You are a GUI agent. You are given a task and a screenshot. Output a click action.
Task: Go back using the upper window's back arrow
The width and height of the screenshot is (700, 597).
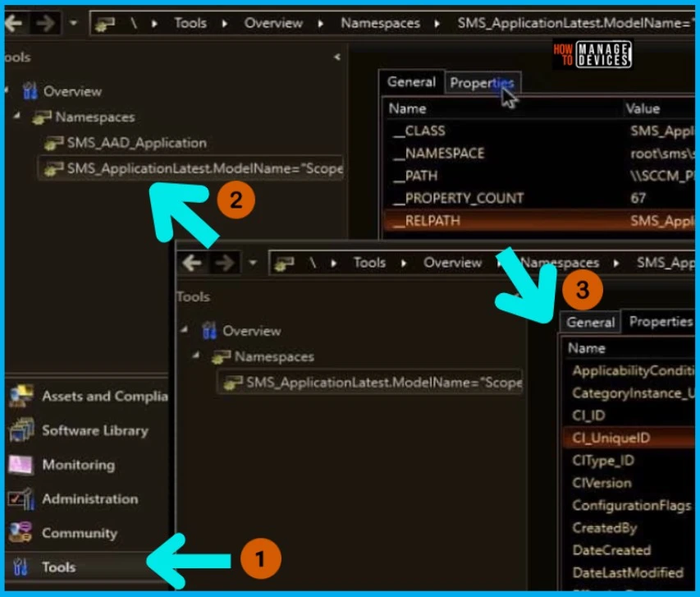14,22
